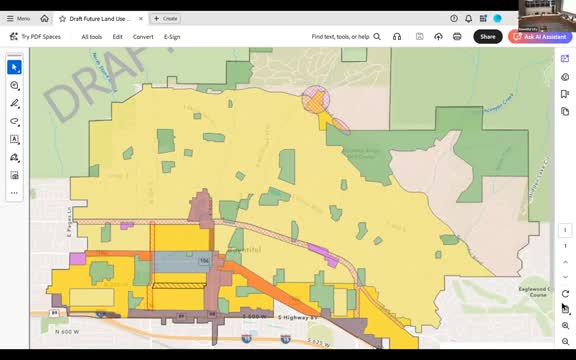576x360 pixels.
Task: Click Try PDF Spaces
Action: point(35,37)
